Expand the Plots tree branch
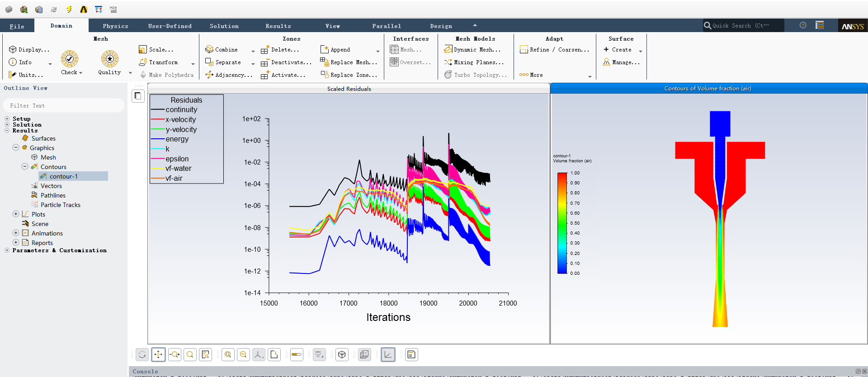Viewport: 868px width, 377px height. pyautogui.click(x=16, y=214)
